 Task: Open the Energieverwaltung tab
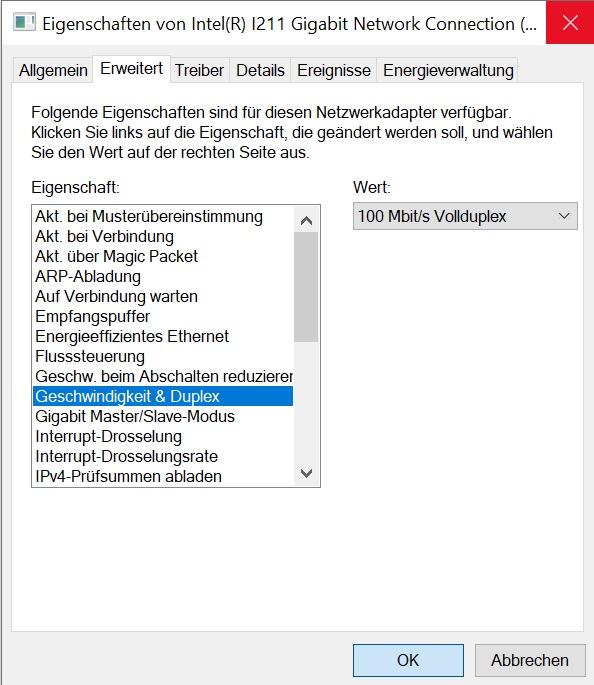[x=448, y=70]
